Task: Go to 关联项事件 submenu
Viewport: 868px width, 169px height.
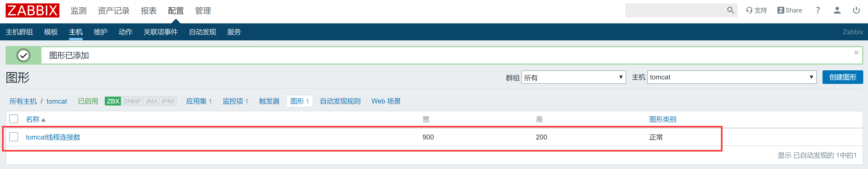Action: coord(160,32)
